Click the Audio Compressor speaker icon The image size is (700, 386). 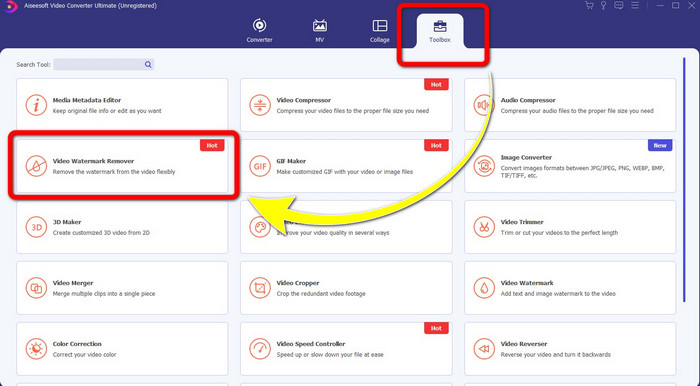[483, 105]
